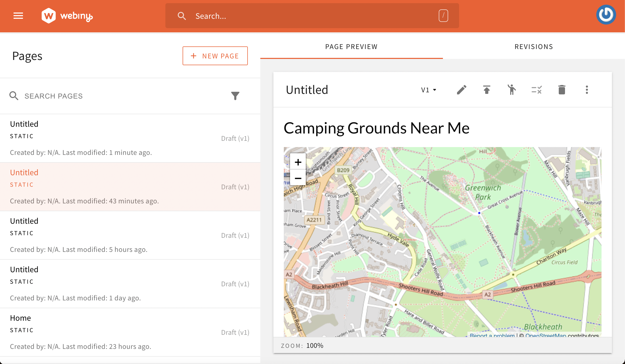Delete the page with trash icon
625x364 pixels.
tap(562, 90)
